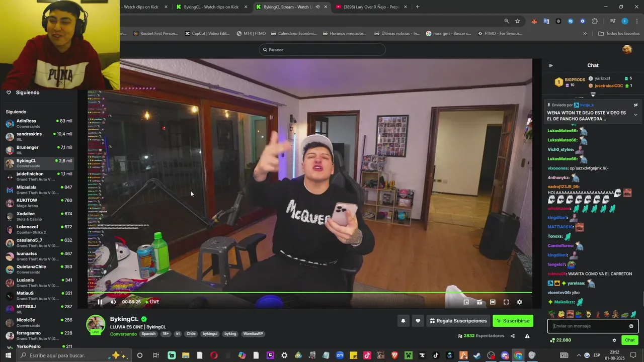
Task: Open the media control playlist icon
Action: tap(613, 21)
